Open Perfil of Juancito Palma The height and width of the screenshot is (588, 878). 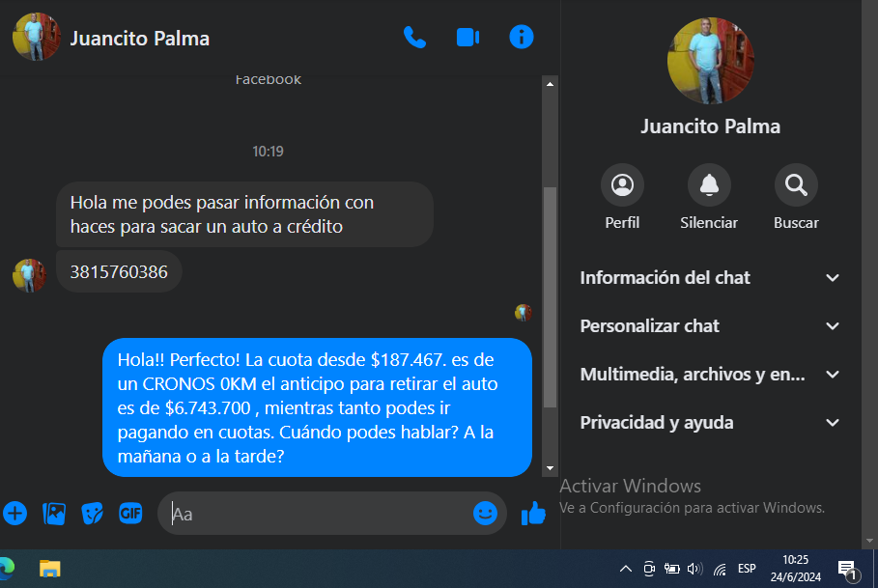pyautogui.click(x=622, y=197)
